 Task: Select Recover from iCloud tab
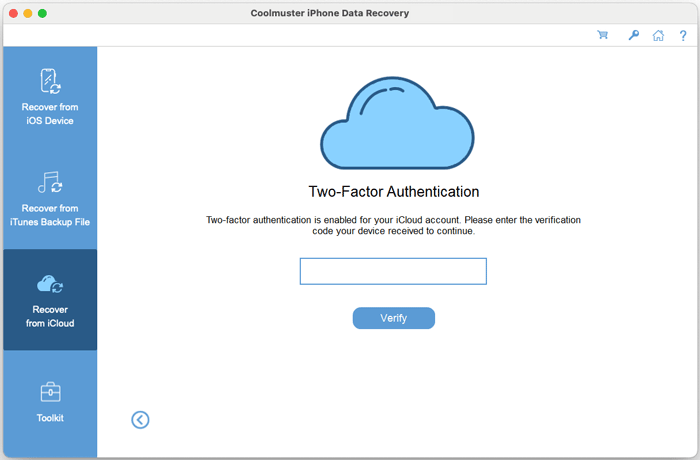point(50,300)
